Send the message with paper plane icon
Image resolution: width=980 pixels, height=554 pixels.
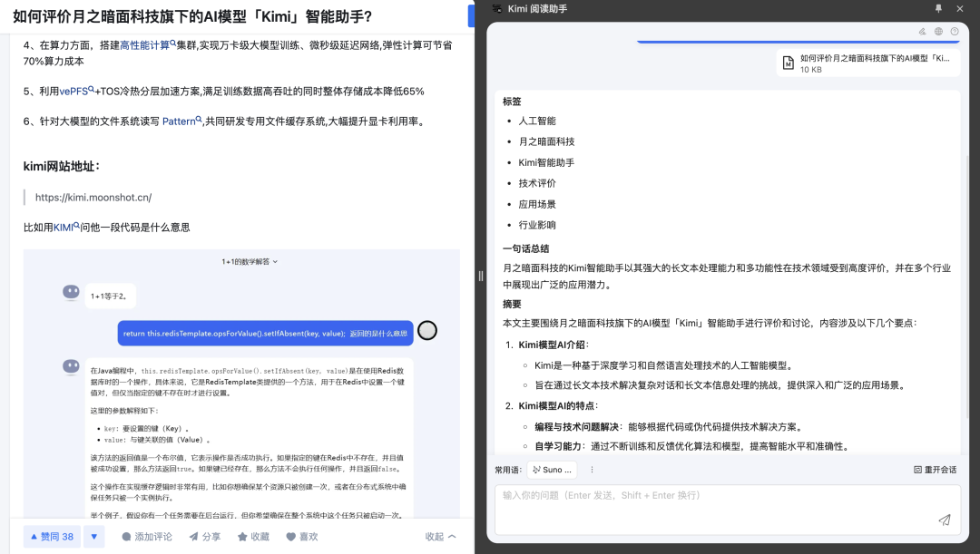(x=945, y=520)
